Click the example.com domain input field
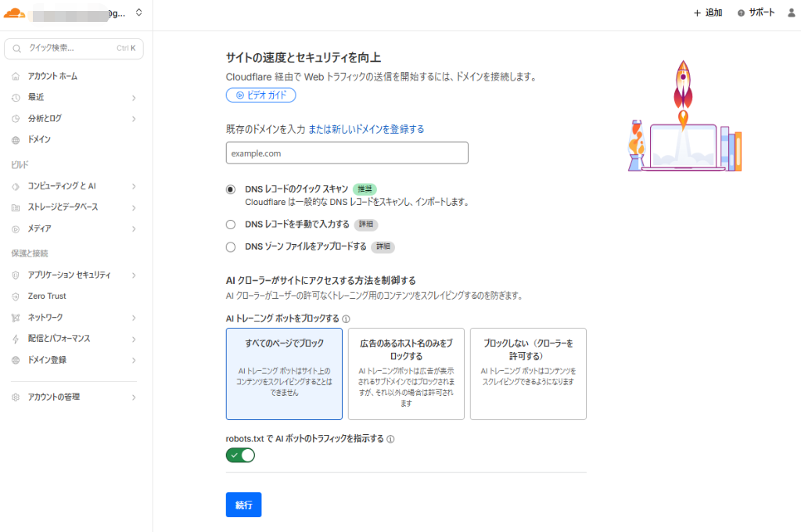Viewport: 801px width, 532px height. [x=347, y=153]
